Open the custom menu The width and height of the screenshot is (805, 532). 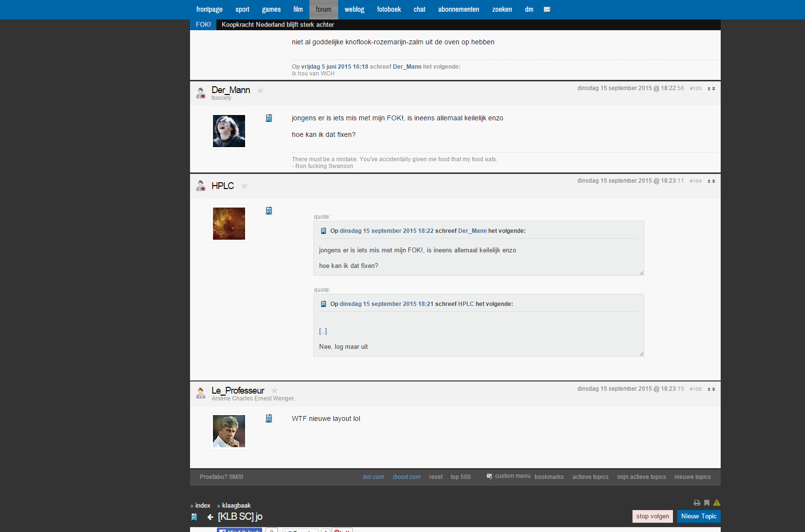pyautogui.click(x=513, y=476)
